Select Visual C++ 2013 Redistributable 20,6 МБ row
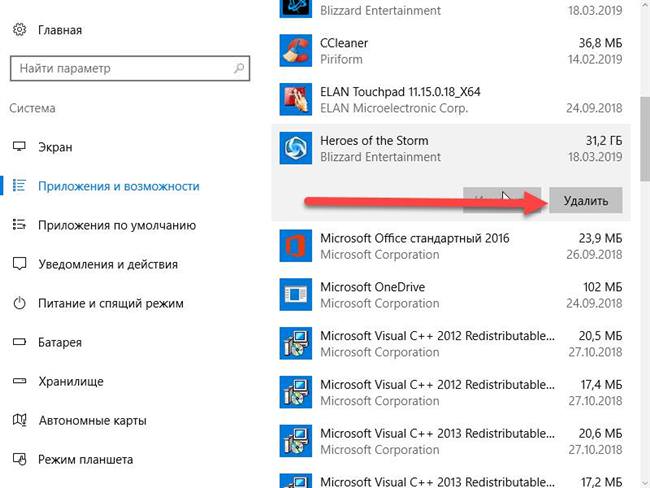Screen dimensions: 650x488 tap(451, 441)
